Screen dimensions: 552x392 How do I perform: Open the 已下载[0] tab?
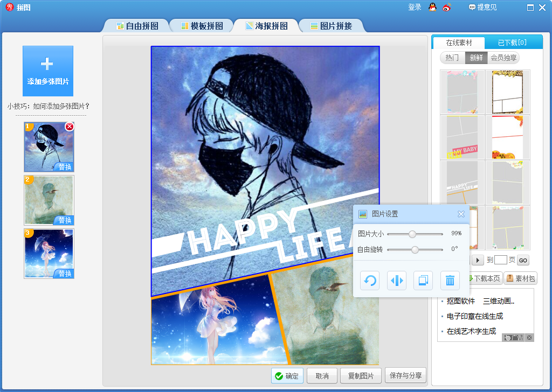(x=512, y=43)
